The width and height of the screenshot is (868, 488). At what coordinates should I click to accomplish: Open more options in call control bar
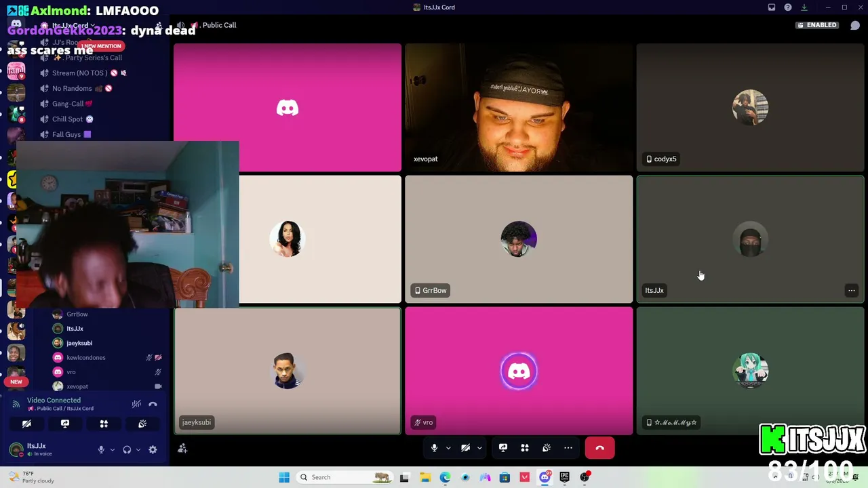pyautogui.click(x=568, y=448)
